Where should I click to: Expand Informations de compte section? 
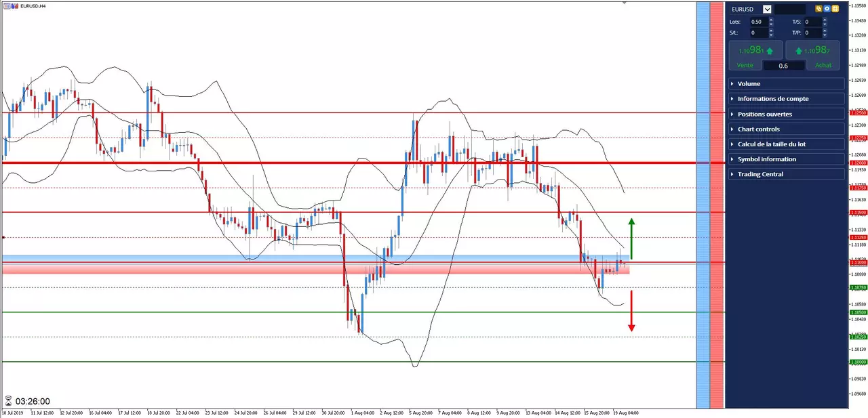(x=787, y=98)
